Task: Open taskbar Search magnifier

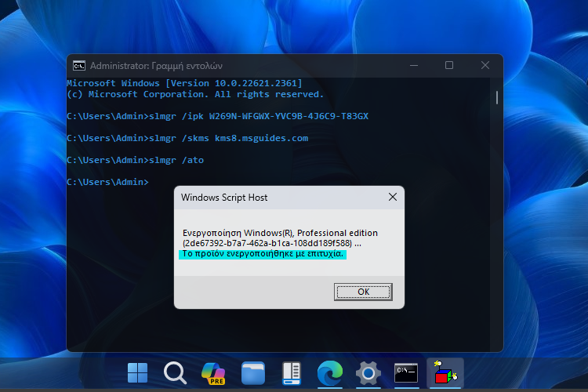Action: tap(175, 373)
